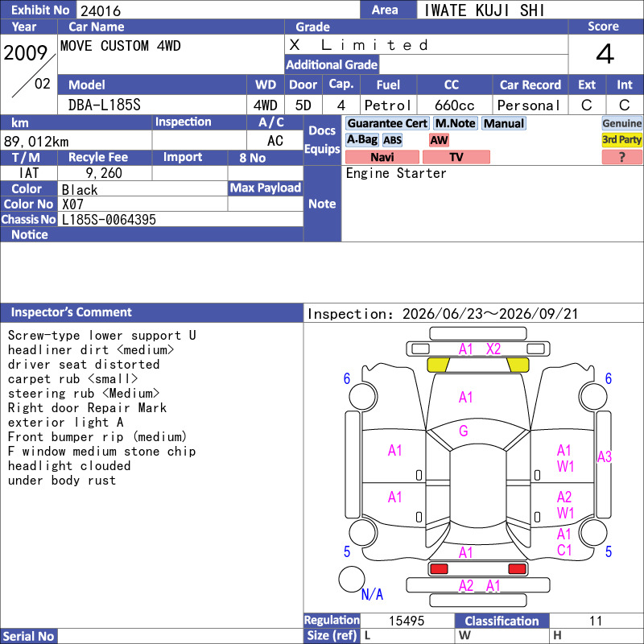Click the A3 mark on right side sill

tap(605, 456)
